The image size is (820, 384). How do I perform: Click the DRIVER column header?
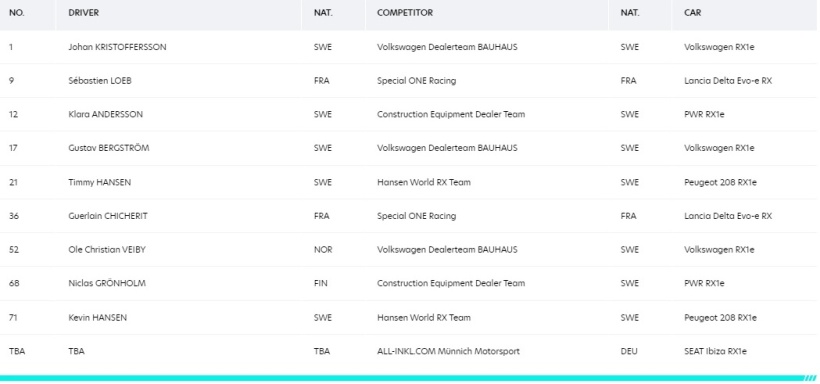(x=84, y=13)
